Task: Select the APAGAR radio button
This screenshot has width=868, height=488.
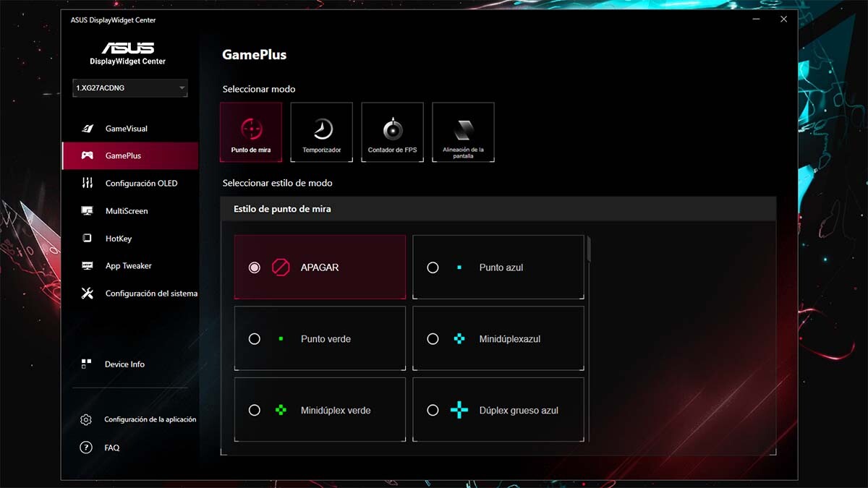Action: click(254, 267)
